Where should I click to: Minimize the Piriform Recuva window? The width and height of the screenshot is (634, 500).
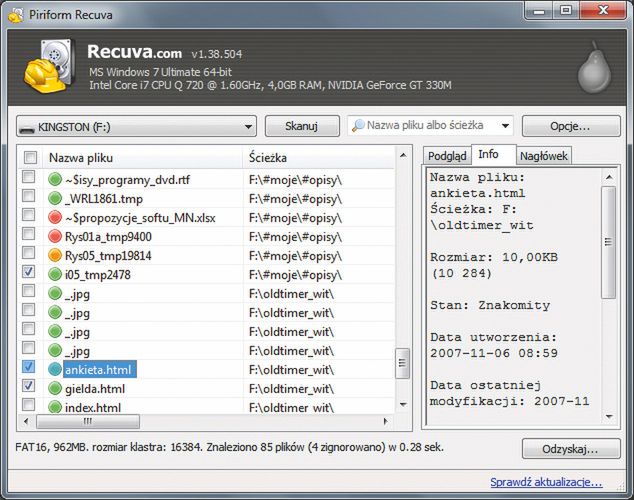click(538, 10)
